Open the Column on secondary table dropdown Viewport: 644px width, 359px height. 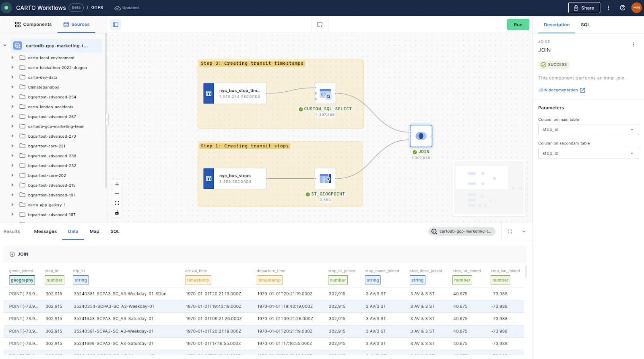pos(588,153)
